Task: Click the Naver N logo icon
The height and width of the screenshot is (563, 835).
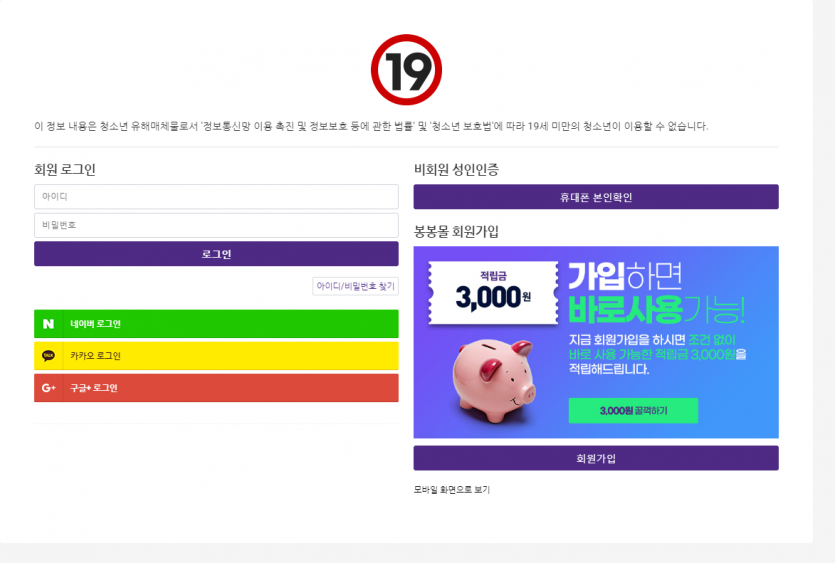Action: pos(48,324)
